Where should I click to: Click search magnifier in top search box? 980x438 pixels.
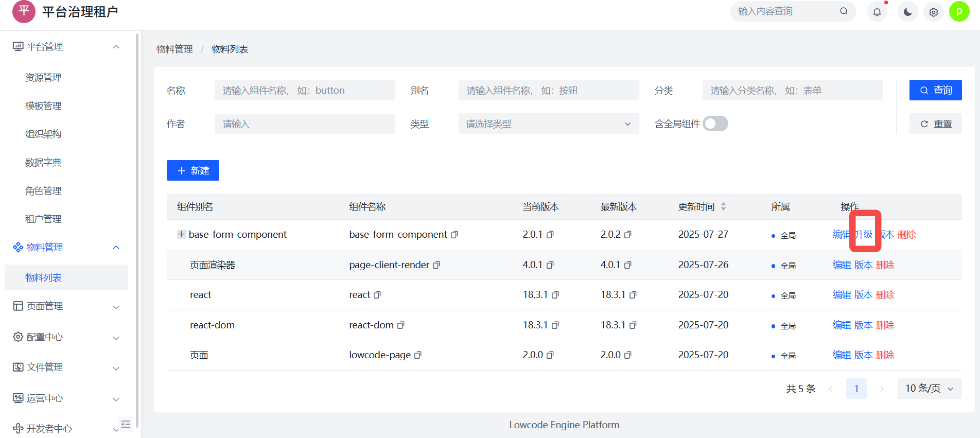coord(844,11)
